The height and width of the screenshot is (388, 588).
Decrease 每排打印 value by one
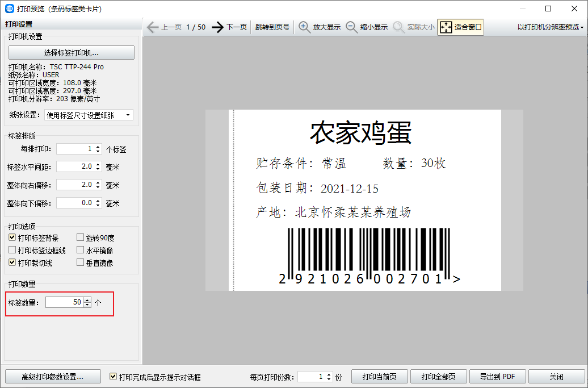[98, 151]
